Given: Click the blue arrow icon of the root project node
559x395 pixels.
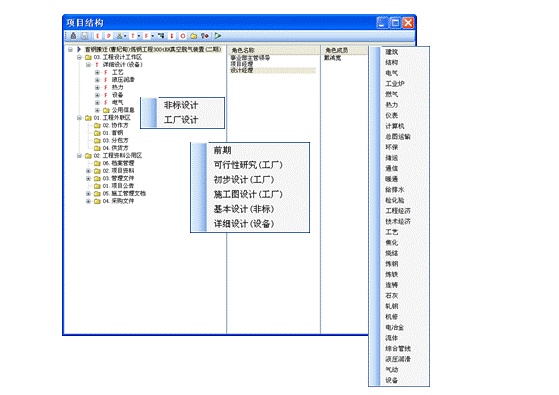Looking at the screenshot, I should tap(79, 49).
